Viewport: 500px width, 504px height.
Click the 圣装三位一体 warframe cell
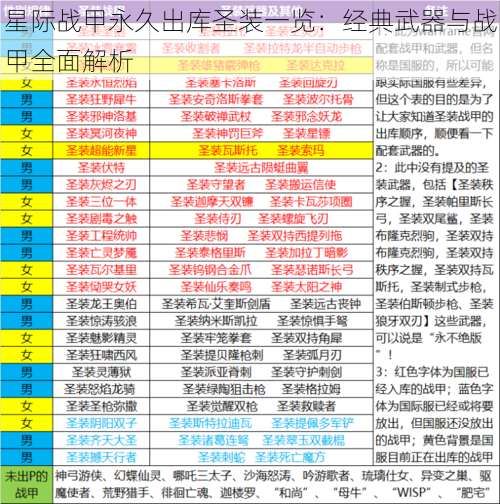101,201
